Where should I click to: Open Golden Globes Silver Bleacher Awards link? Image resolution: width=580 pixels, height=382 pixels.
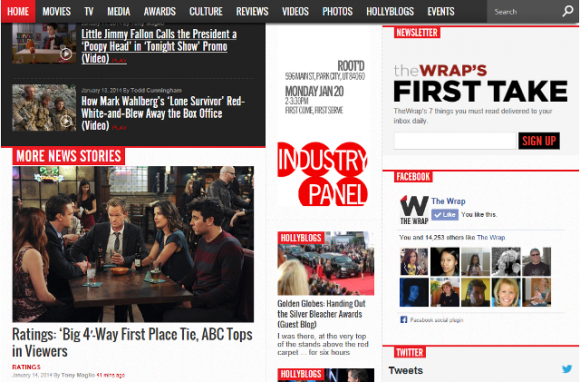tap(321, 314)
